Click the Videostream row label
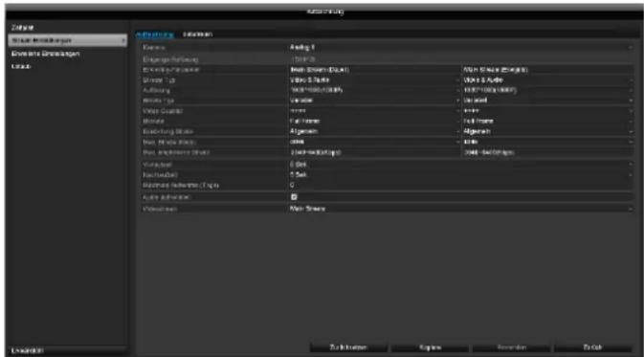Image resolution: width=644 pixels, height=357 pixels. (160, 209)
